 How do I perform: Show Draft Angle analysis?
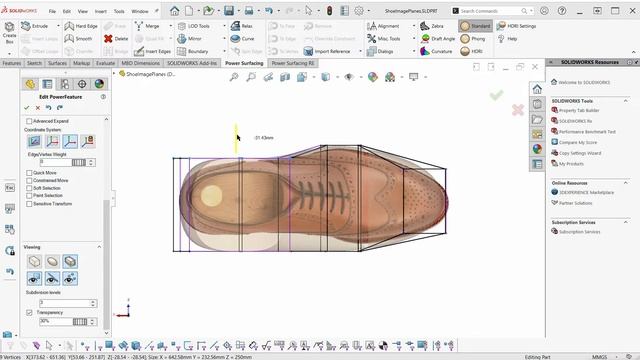tap(438, 39)
